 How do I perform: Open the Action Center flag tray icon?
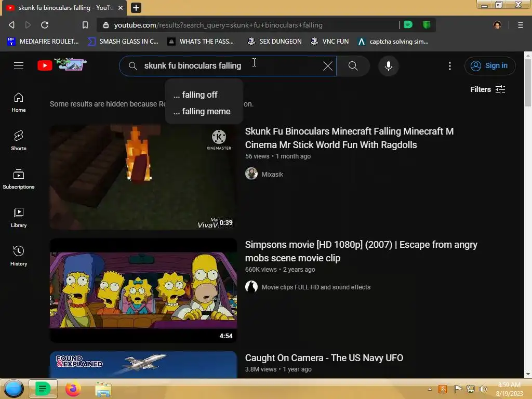pos(458,389)
